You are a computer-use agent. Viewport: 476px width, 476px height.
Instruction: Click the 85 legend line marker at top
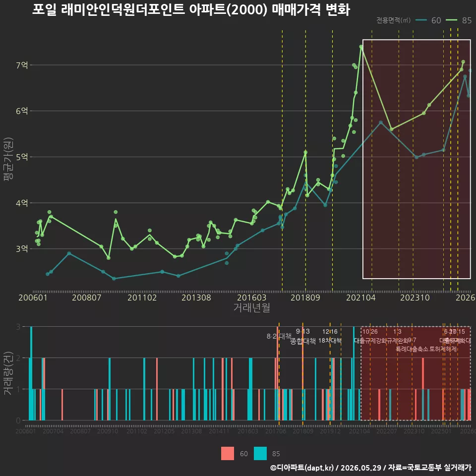(451, 20)
